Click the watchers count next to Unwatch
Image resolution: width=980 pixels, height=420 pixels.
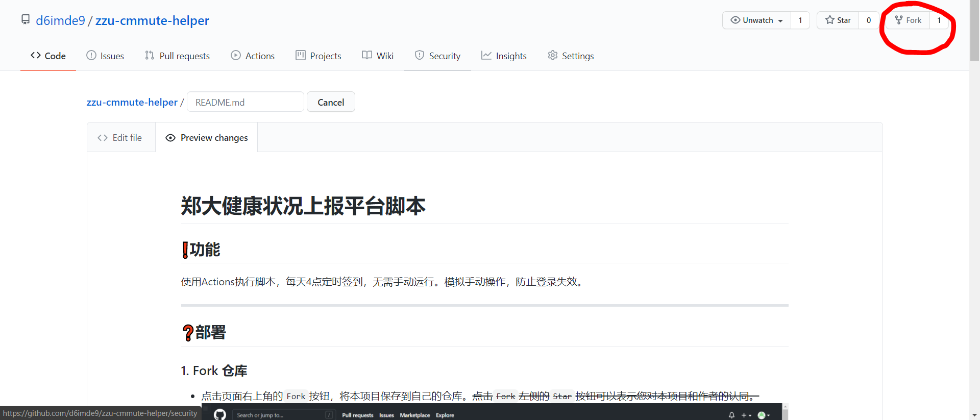pos(800,20)
